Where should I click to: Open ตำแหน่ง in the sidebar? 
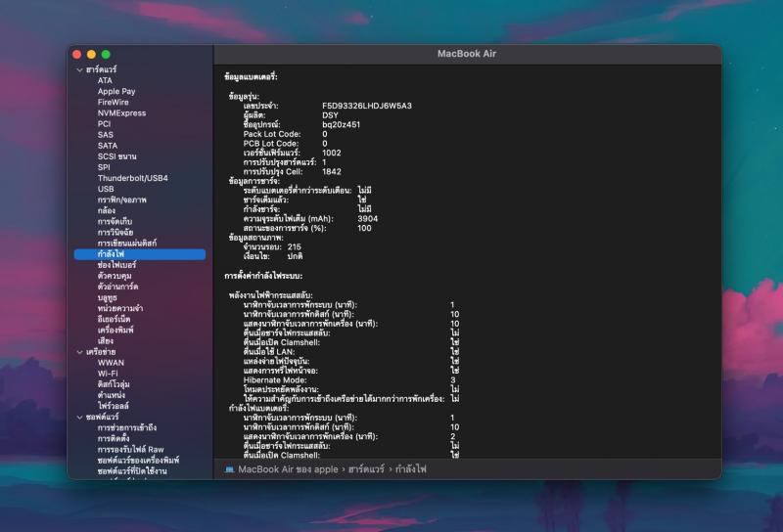point(111,395)
